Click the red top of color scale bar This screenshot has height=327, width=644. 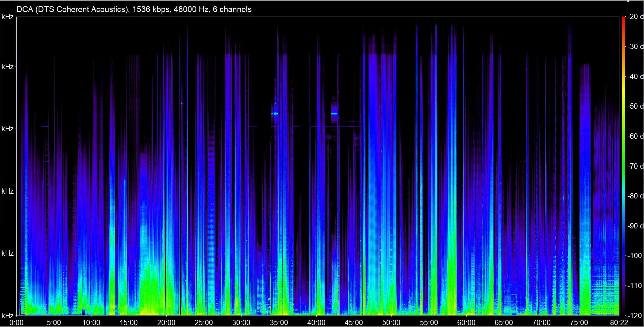pyautogui.click(x=623, y=19)
